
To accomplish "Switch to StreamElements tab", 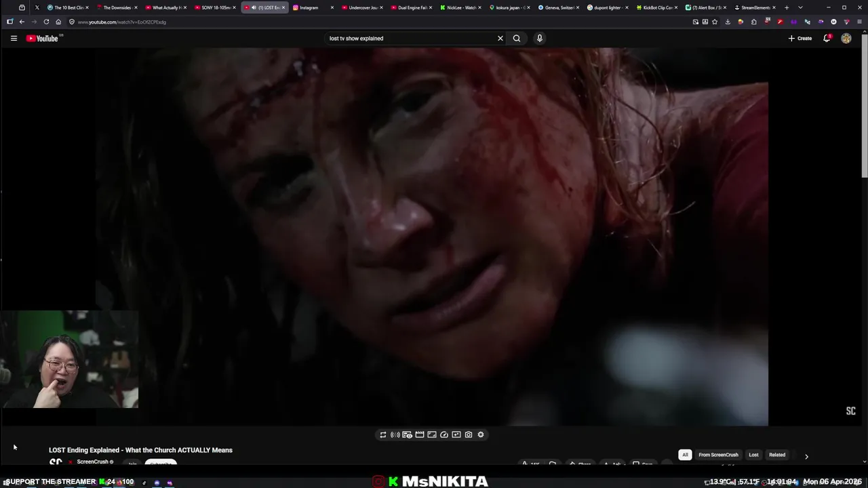I will pyautogui.click(x=755, y=7).
